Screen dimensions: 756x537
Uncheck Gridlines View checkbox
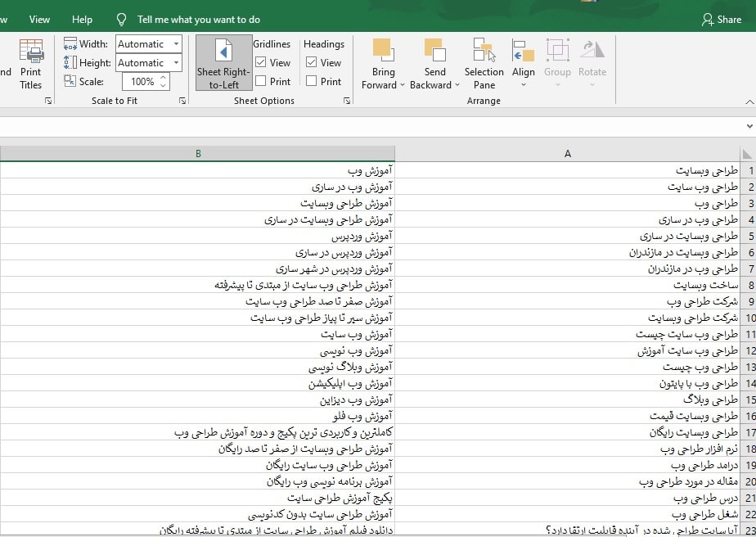260,62
